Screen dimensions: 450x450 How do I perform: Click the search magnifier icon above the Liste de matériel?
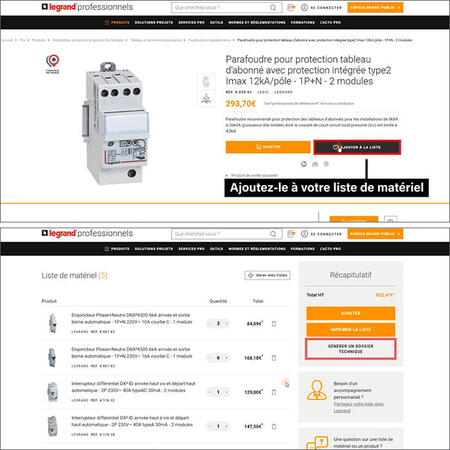273,234
